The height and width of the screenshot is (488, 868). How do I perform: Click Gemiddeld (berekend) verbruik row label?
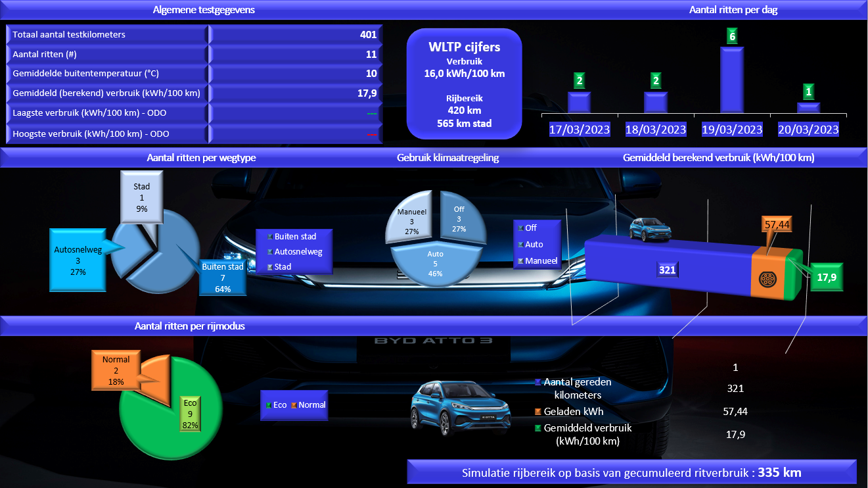(x=107, y=93)
